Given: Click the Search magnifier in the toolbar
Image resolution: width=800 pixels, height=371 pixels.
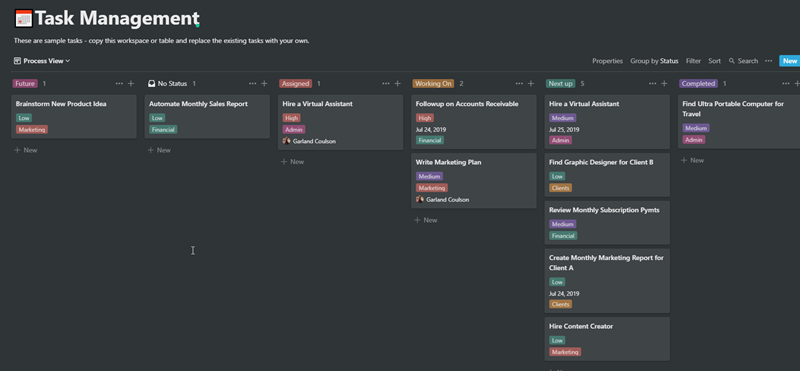Looking at the screenshot, I should (732, 61).
